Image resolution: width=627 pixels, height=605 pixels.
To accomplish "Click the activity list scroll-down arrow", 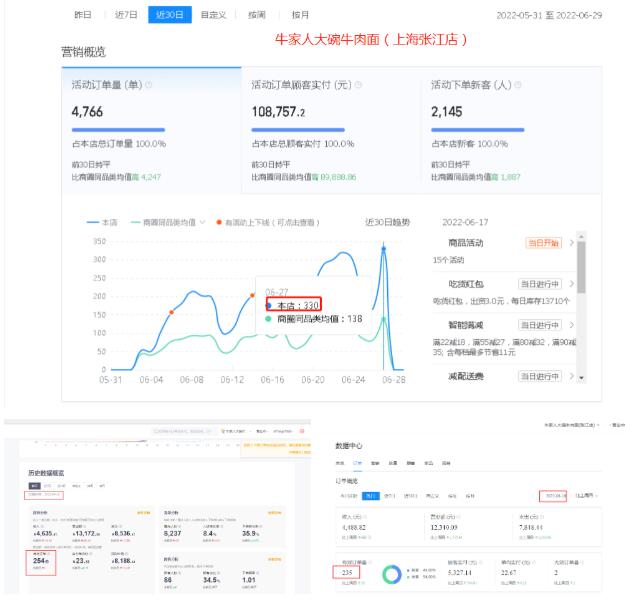I will [x=581, y=377].
